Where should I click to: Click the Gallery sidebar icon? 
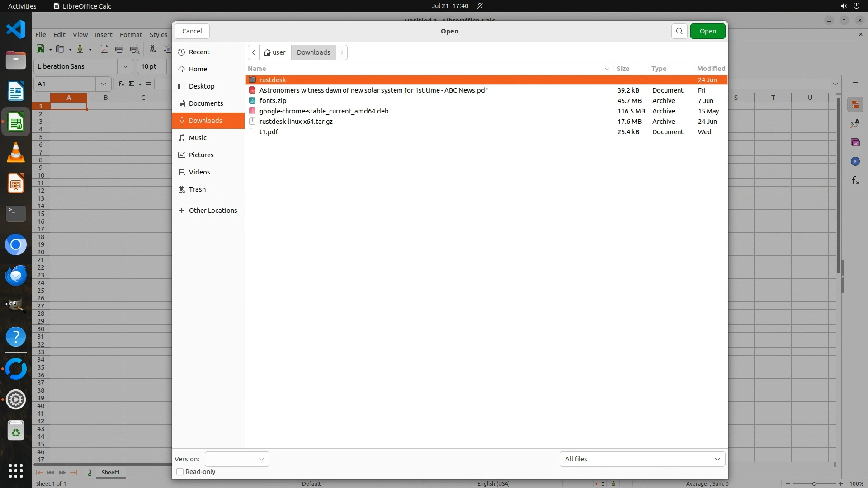click(x=855, y=142)
